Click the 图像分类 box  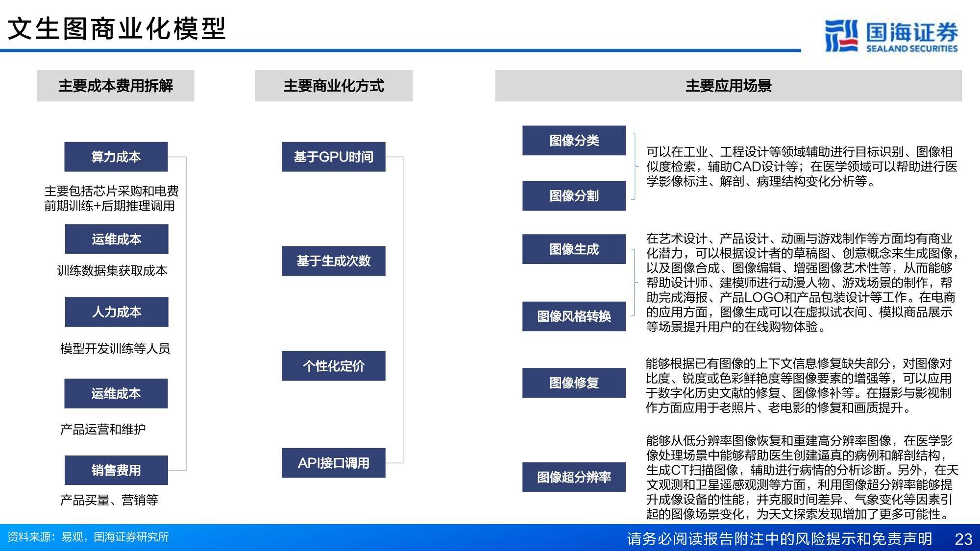click(574, 141)
